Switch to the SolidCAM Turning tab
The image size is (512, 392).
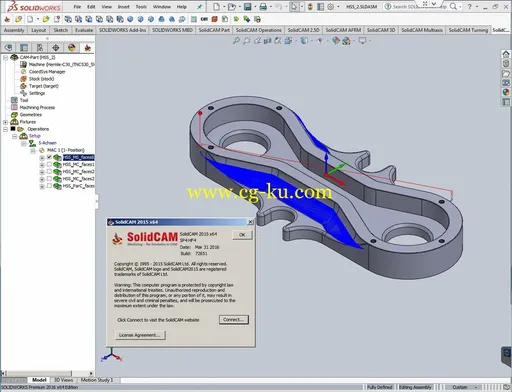[x=468, y=30]
